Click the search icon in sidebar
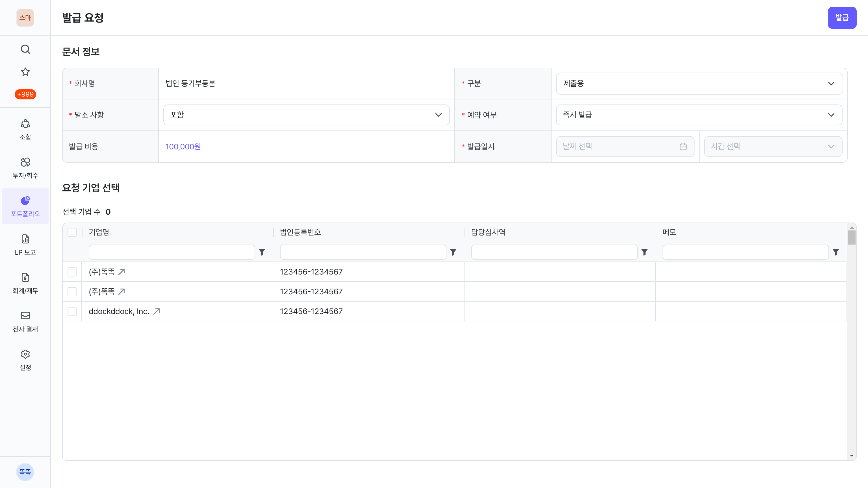The height and width of the screenshot is (488, 868). point(25,49)
